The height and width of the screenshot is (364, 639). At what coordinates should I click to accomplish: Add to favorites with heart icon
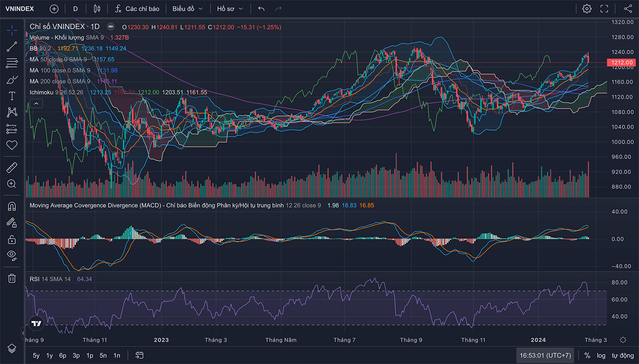pyautogui.click(x=12, y=145)
